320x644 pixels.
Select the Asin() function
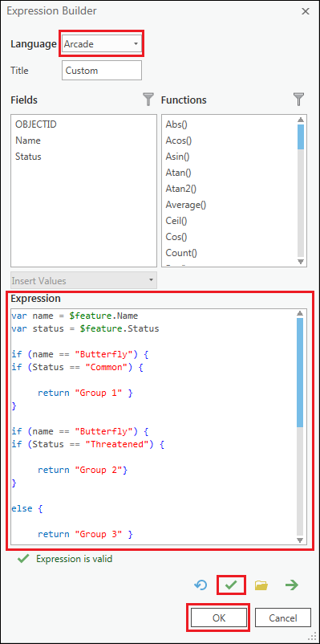pos(177,157)
